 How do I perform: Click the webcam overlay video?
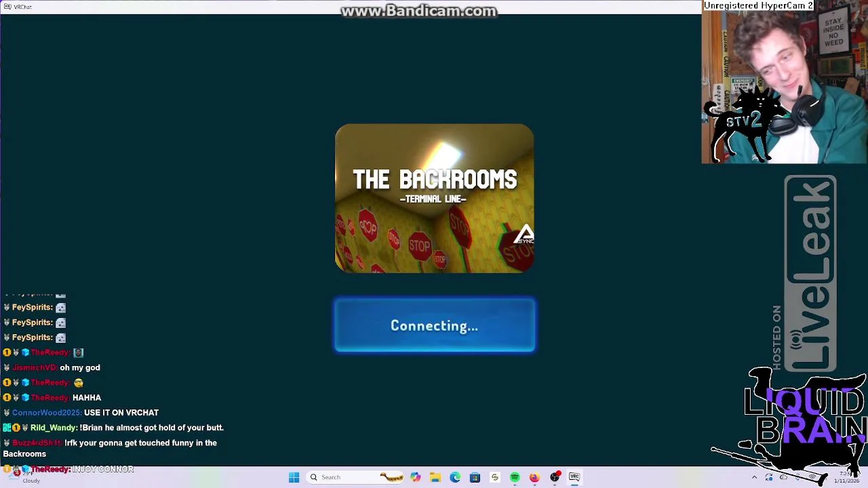coord(785,82)
